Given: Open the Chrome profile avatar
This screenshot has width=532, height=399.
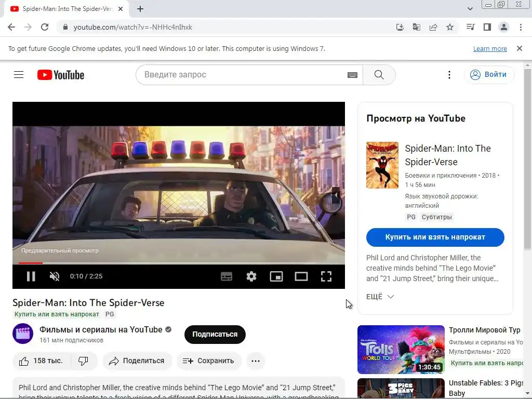Looking at the screenshot, I should (x=504, y=27).
